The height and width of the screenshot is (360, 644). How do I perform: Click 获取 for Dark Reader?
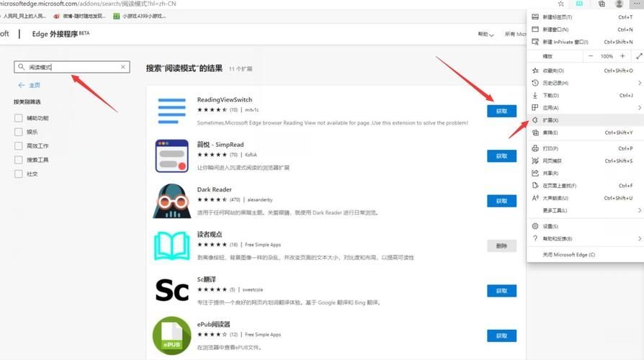click(x=501, y=201)
